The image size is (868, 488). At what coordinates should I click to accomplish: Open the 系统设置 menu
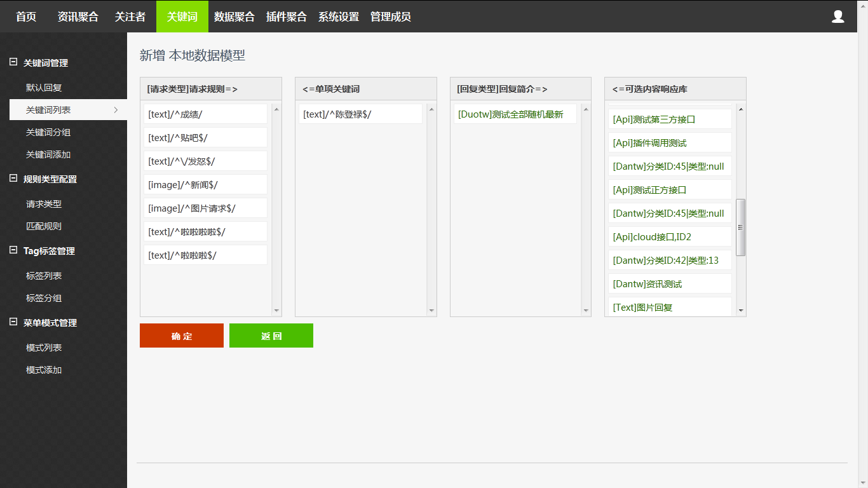pos(337,17)
